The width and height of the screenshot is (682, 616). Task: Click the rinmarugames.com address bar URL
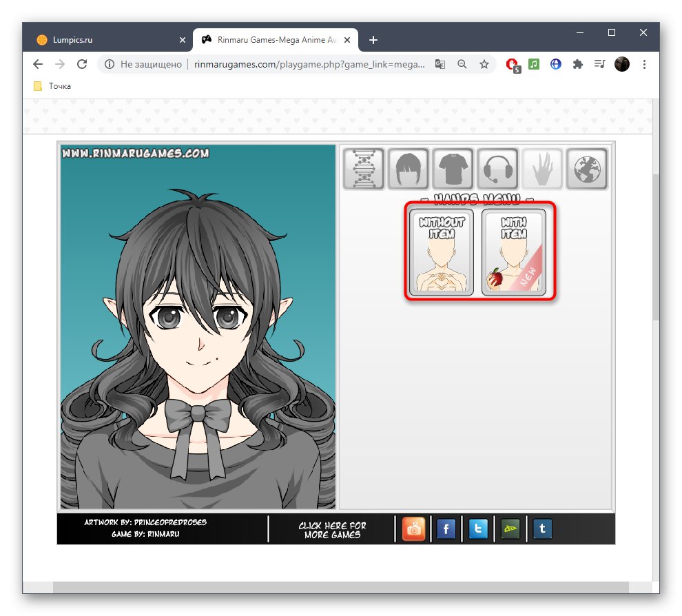pyautogui.click(x=309, y=64)
